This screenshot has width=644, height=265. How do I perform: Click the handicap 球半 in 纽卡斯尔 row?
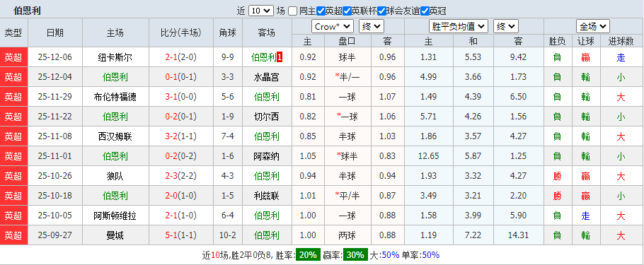347,57
